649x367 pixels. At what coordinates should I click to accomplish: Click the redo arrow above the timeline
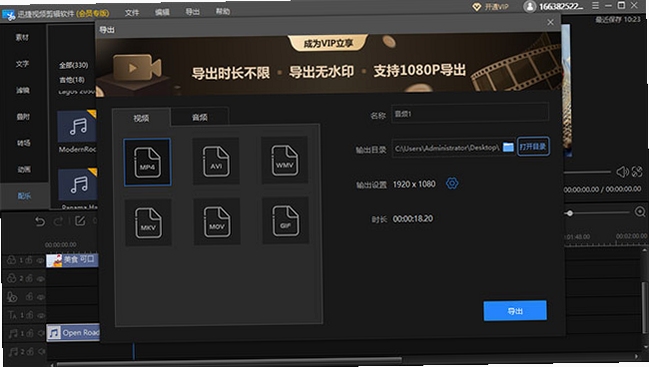coord(58,221)
